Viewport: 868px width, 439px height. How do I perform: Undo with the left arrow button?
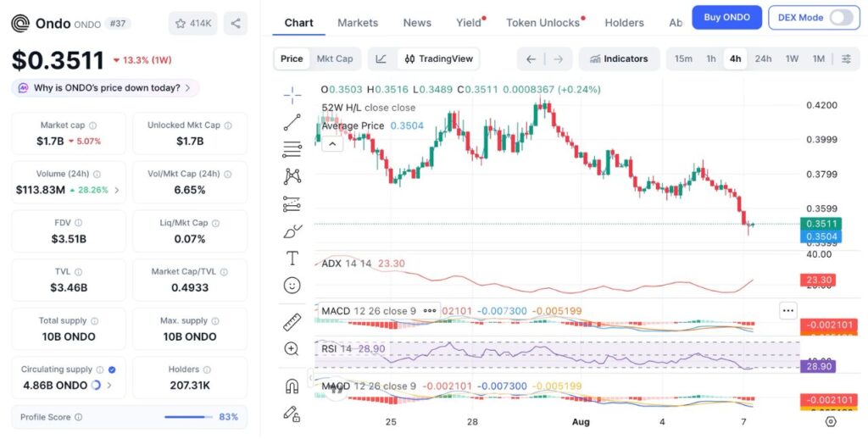[x=531, y=59]
